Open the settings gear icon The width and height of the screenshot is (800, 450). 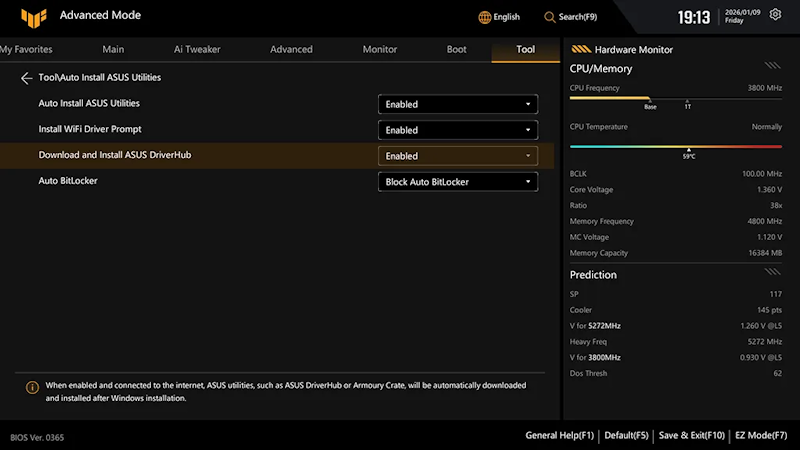[x=775, y=15]
